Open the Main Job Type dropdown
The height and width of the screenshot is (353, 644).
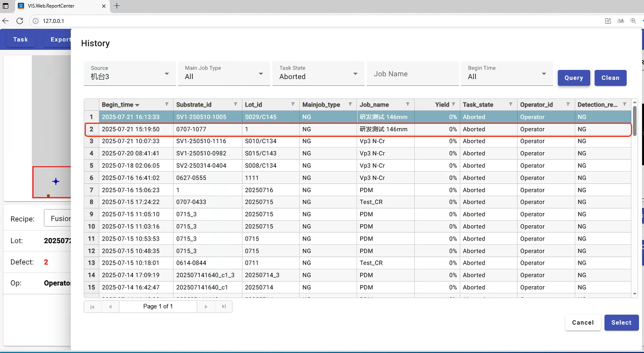click(224, 74)
